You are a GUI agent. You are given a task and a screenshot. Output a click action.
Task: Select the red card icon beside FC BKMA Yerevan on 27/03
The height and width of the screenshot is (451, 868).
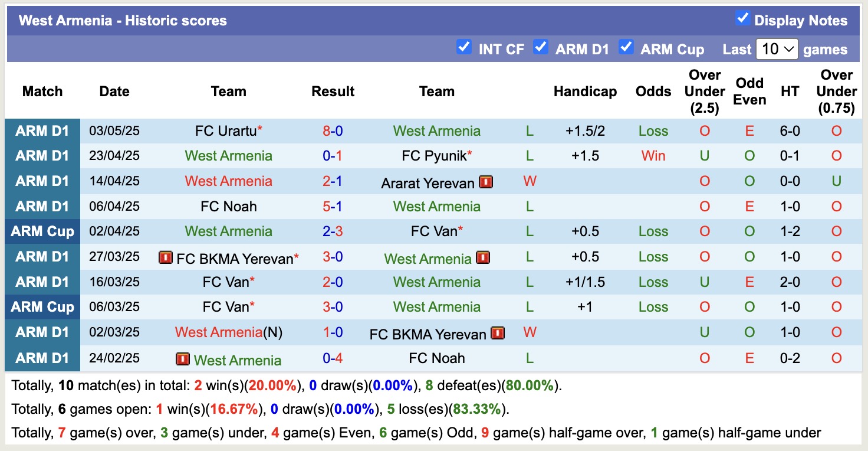pos(166,257)
